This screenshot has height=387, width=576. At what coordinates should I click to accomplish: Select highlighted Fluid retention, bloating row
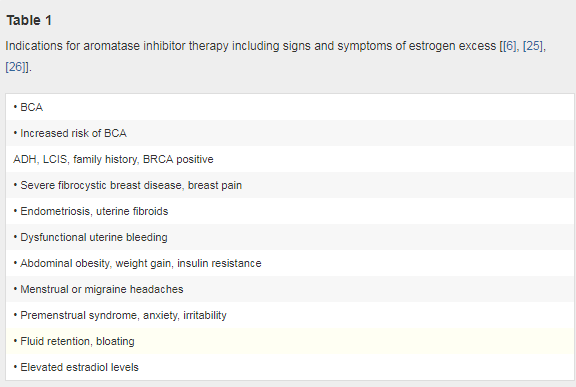(290, 341)
